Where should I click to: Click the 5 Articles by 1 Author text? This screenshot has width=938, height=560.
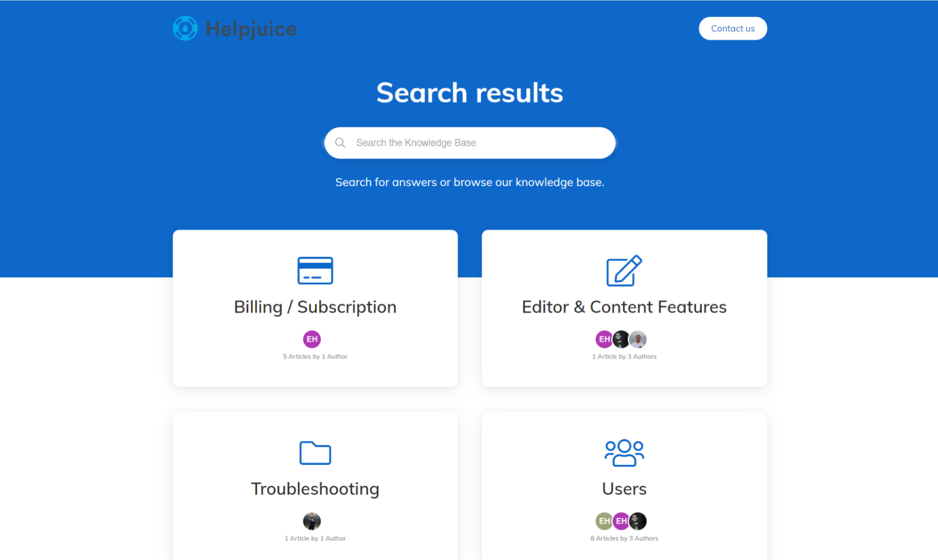coord(315,356)
